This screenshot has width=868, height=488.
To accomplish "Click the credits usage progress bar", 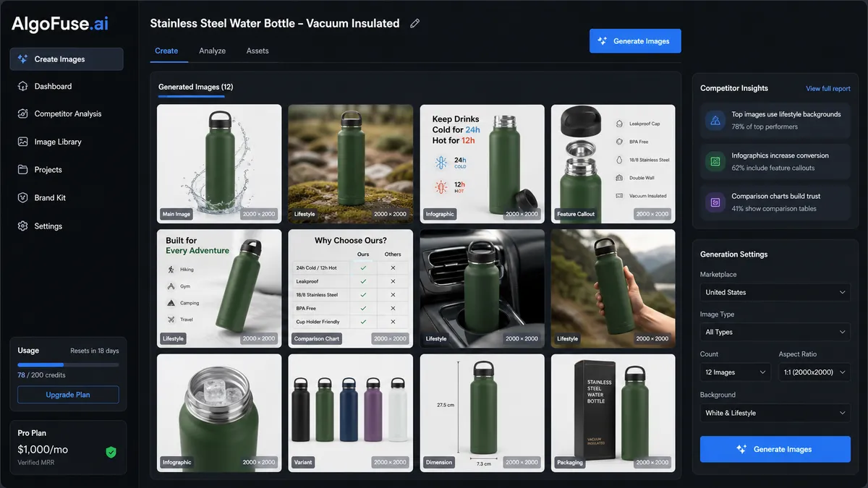I will 68,364.
